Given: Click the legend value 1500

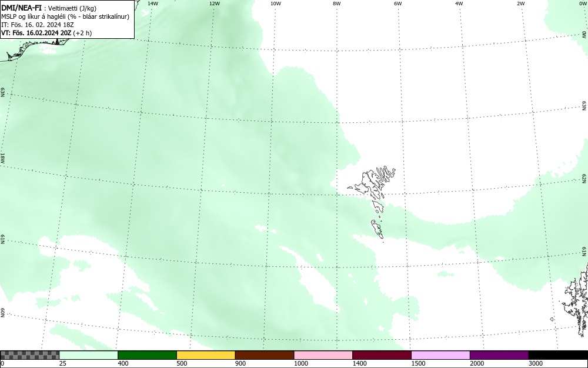Looking at the screenshot, I should click(x=418, y=363).
